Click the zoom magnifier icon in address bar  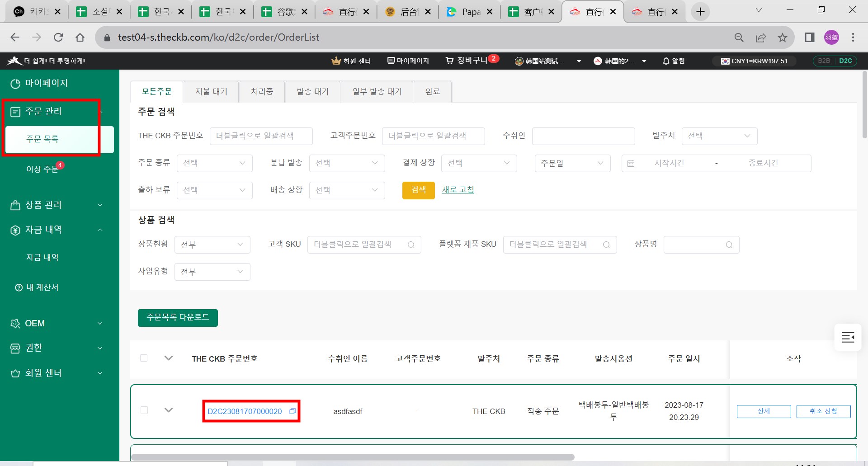[x=739, y=38]
